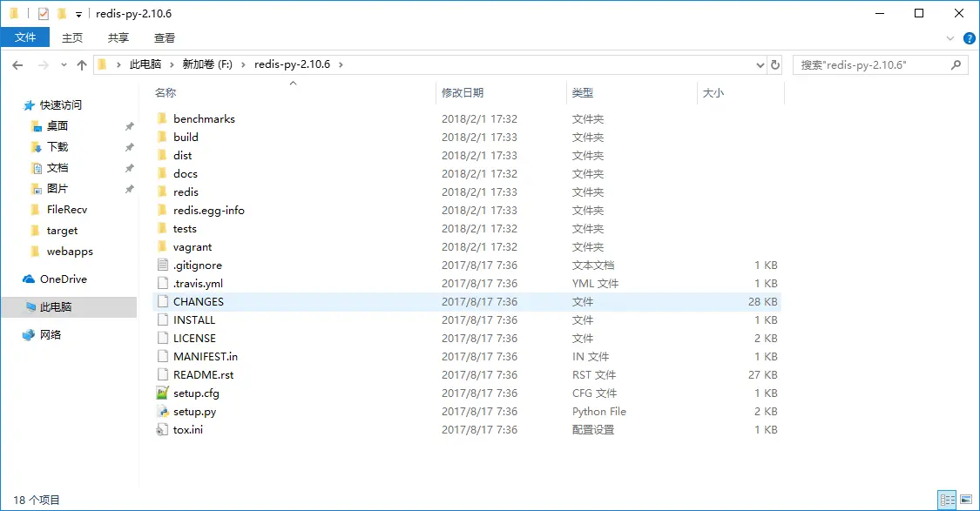Expand the chevron after redis-py-2.10.6 breadcrumb
980x511 pixels.
click(x=341, y=64)
